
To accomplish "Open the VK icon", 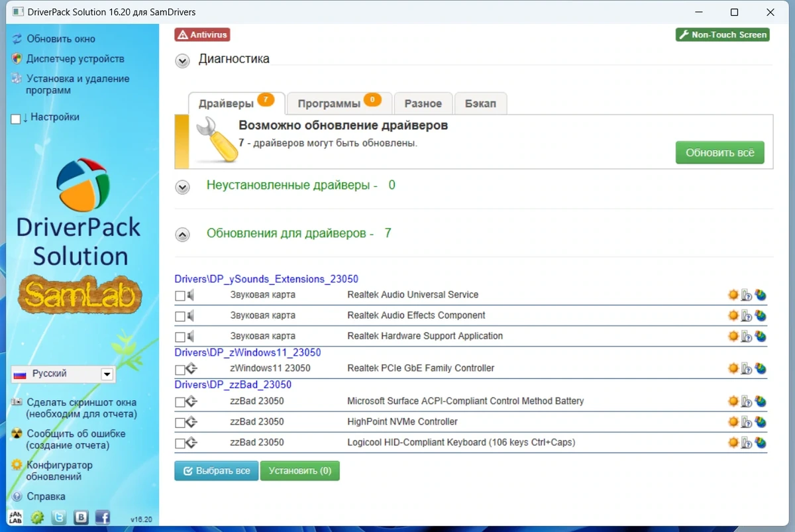I will click(x=81, y=517).
